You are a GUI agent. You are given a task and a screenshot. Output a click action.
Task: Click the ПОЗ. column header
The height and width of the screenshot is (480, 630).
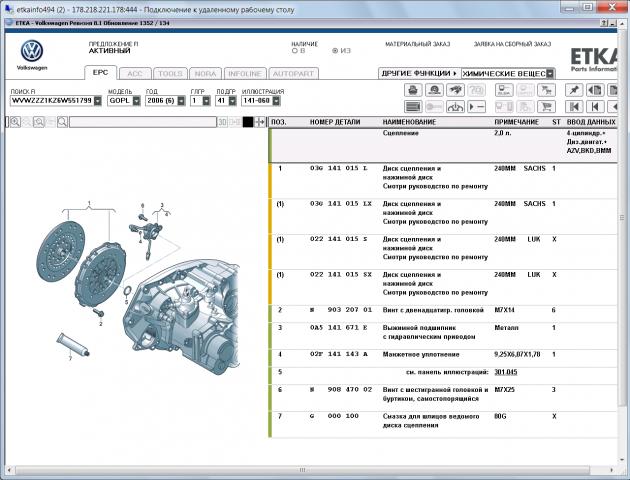coord(279,122)
